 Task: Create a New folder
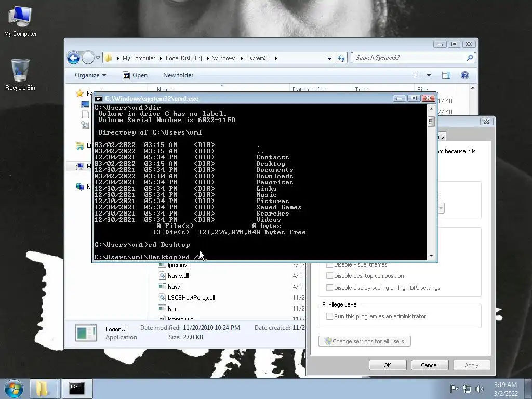click(178, 75)
